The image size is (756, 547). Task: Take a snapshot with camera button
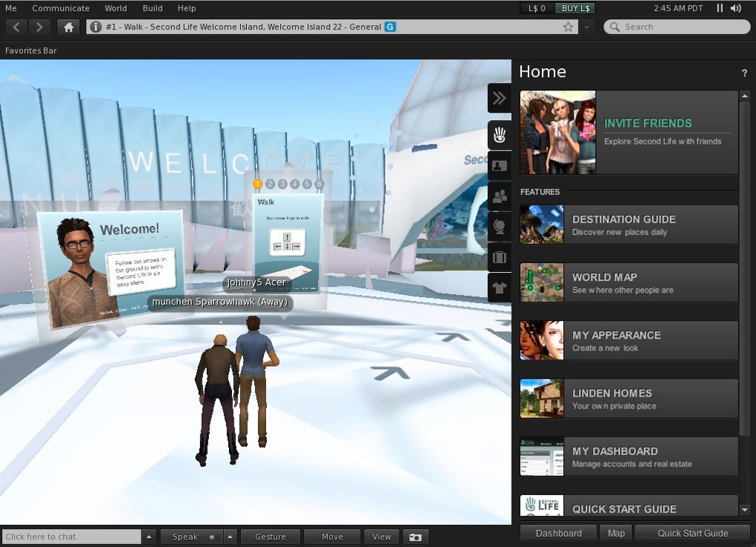pos(415,537)
